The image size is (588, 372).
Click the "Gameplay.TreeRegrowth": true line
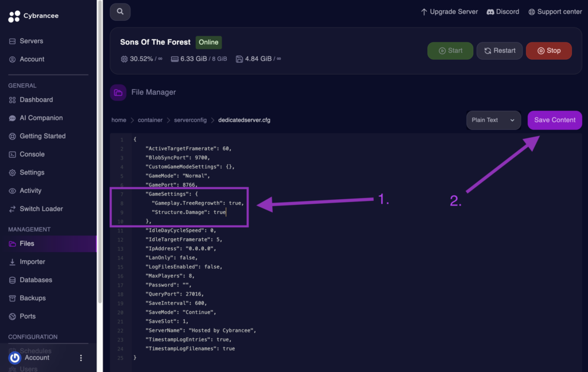[x=198, y=203]
